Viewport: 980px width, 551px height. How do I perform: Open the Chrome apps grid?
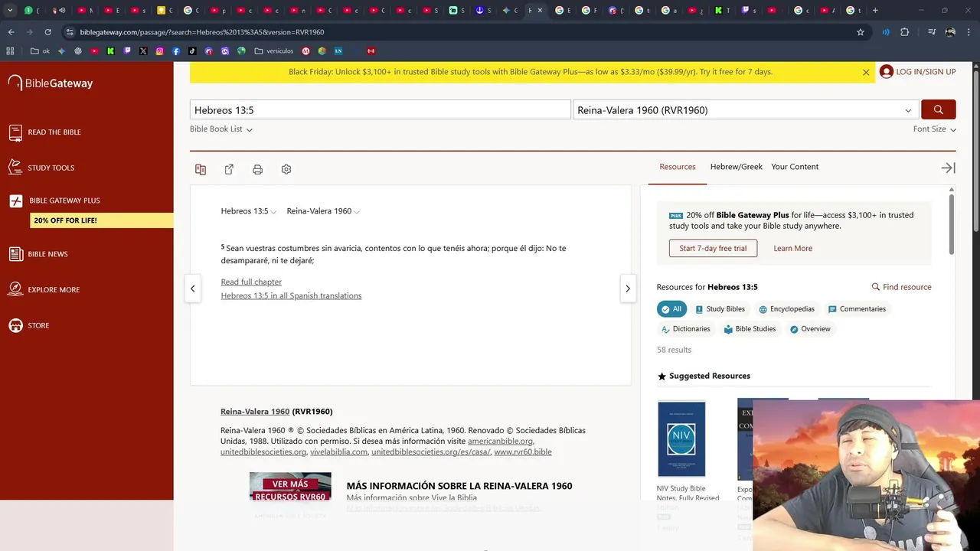[x=10, y=51]
